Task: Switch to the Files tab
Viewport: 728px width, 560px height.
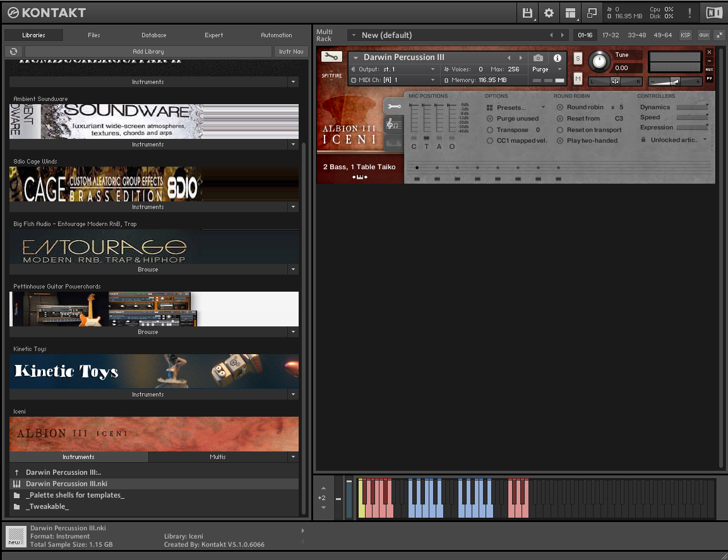Action: point(94,35)
